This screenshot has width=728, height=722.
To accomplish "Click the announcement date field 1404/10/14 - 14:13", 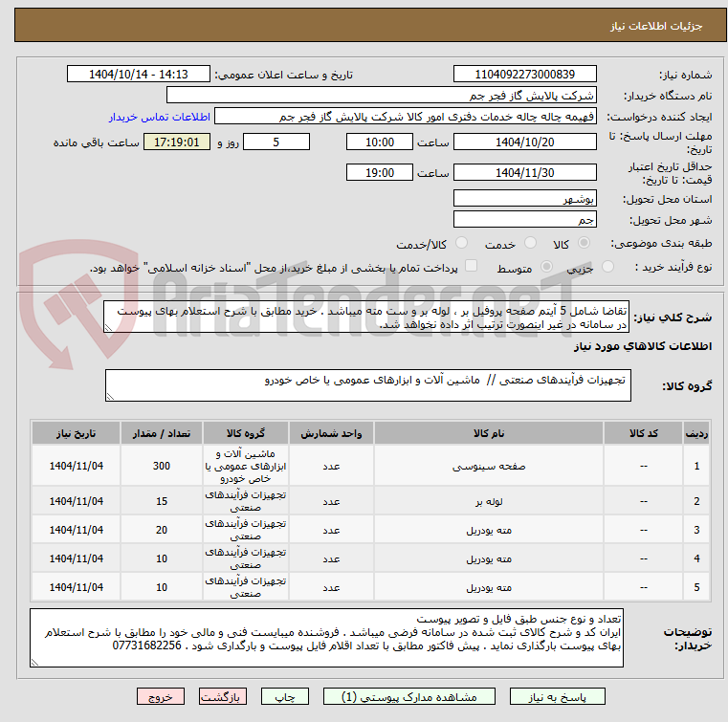I will tap(139, 75).
